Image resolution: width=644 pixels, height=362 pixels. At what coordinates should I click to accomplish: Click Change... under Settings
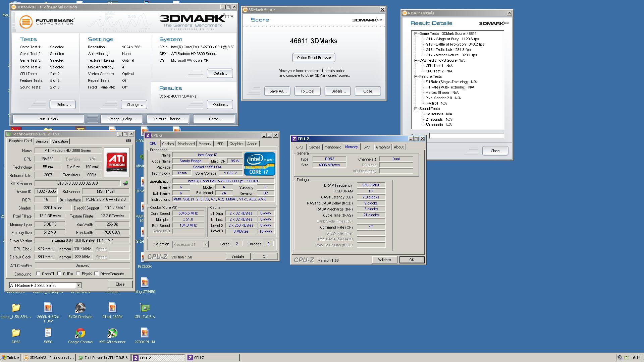135,105
